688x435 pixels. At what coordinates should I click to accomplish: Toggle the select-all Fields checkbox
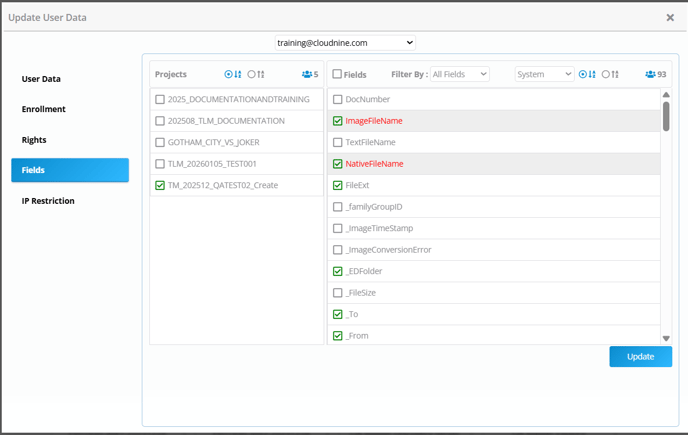tap(337, 74)
